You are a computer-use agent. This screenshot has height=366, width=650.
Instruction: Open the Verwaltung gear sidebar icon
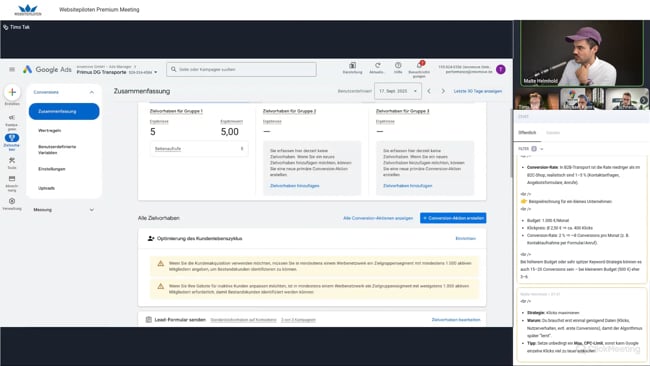click(12, 201)
